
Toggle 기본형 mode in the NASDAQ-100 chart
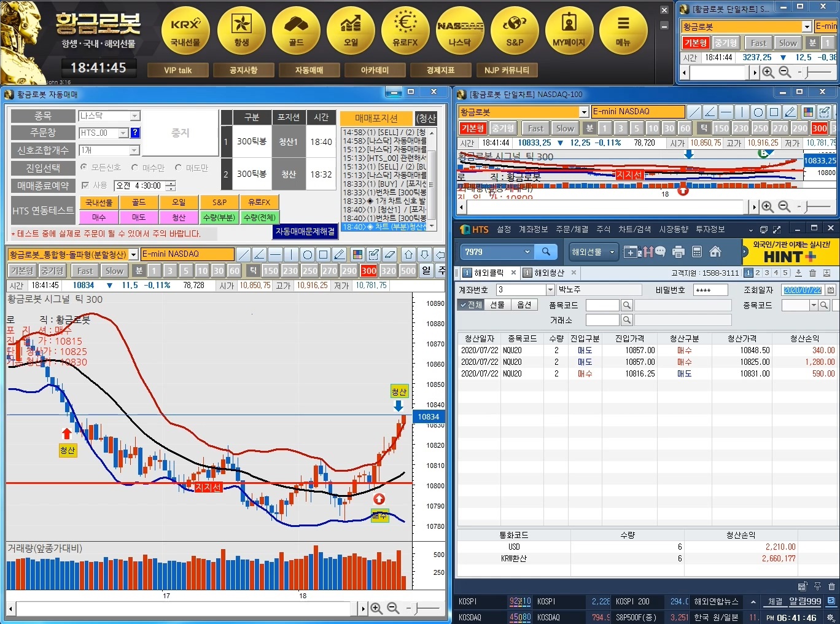click(x=473, y=128)
